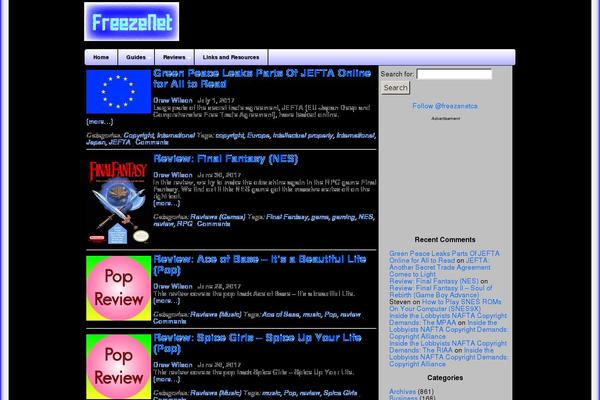Select the NES tag link
The height and width of the screenshot is (400, 600).
coord(365,217)
